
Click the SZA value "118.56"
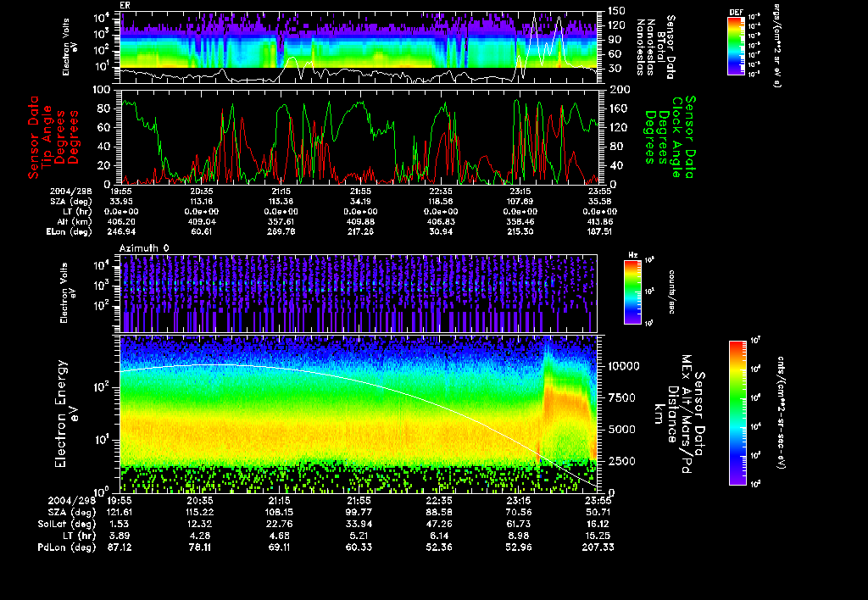440,202
